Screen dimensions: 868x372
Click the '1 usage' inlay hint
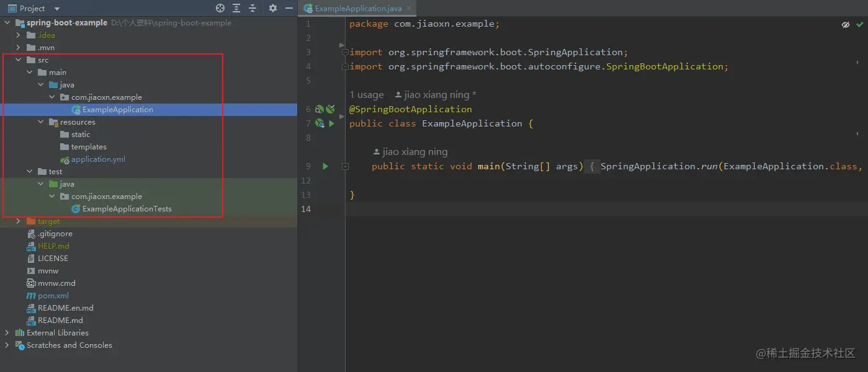367,95
